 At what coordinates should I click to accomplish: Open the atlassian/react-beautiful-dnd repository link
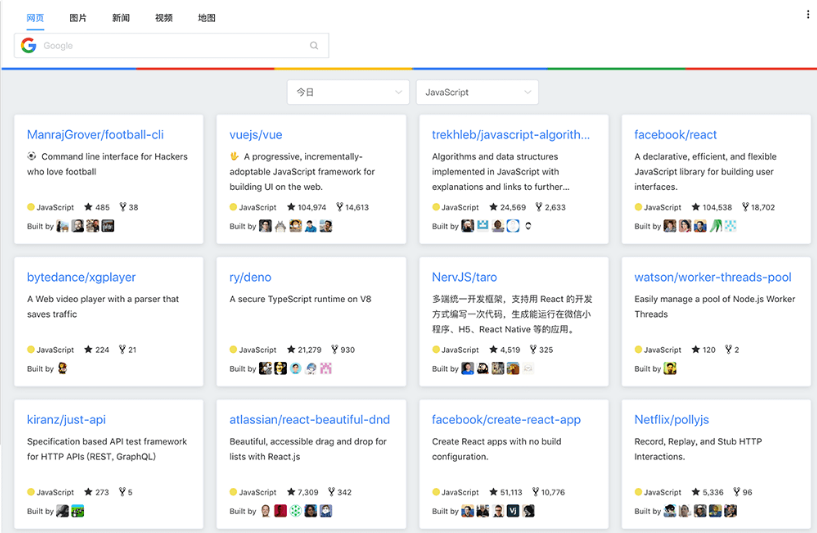pos(310,419)
